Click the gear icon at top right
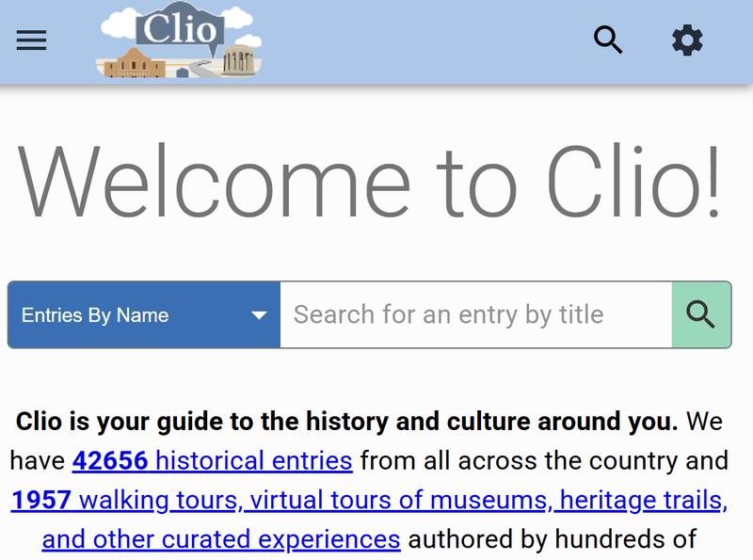 [x=686, y=40]
